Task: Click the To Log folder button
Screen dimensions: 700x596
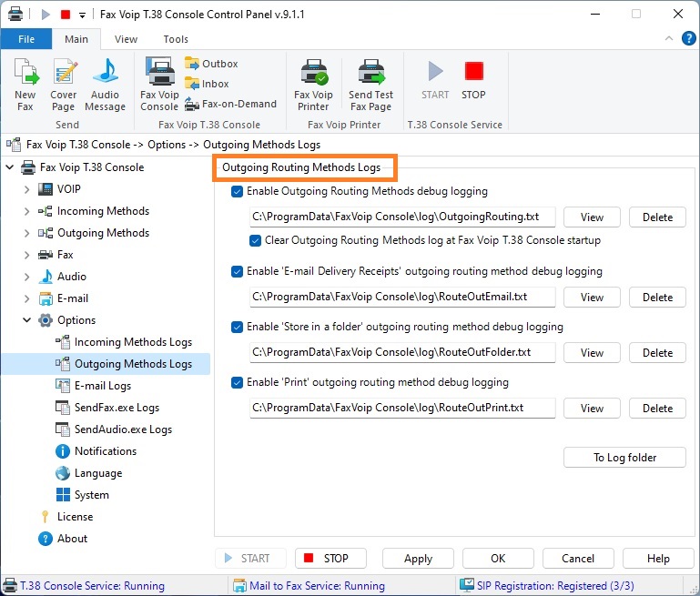Action: (x=624, y=458)
